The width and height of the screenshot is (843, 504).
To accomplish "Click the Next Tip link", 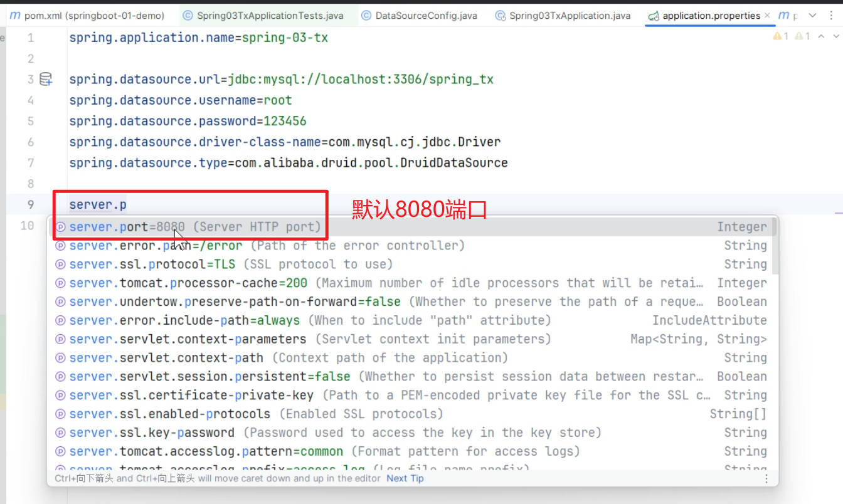I will click(x=405, y=478).
